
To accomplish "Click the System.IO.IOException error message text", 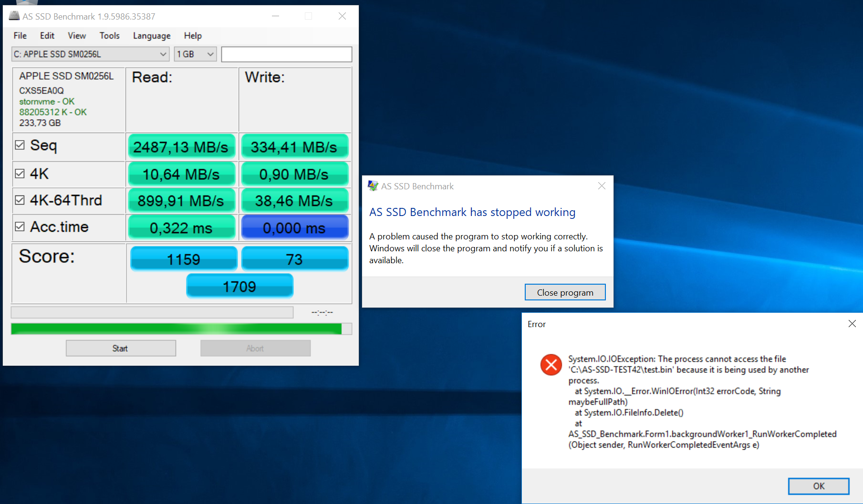I will [x=702, y=401].
